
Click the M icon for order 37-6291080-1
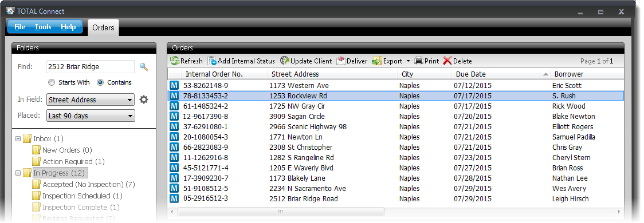pos(174,127)
